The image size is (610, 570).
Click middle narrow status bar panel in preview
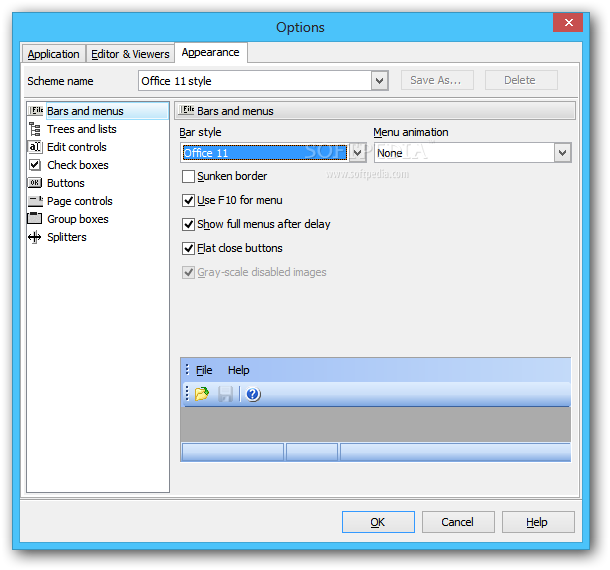pyautogui.click(x=312, y=452)
